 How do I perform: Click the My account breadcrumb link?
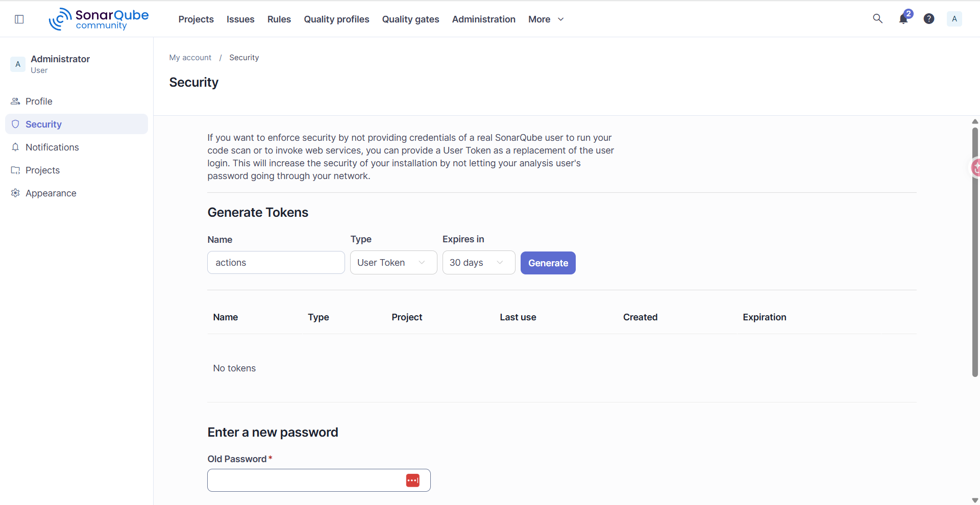[190, 58]
